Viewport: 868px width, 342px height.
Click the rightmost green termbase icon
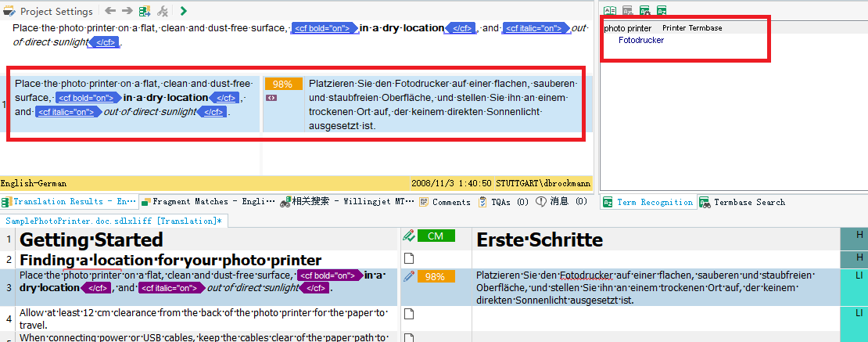click(662, 11)
